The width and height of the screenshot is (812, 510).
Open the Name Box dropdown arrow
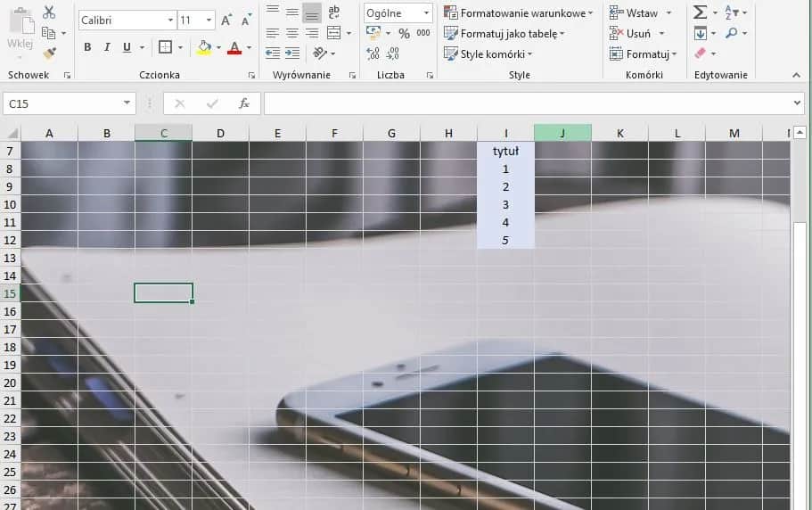[x=127, y=103]
